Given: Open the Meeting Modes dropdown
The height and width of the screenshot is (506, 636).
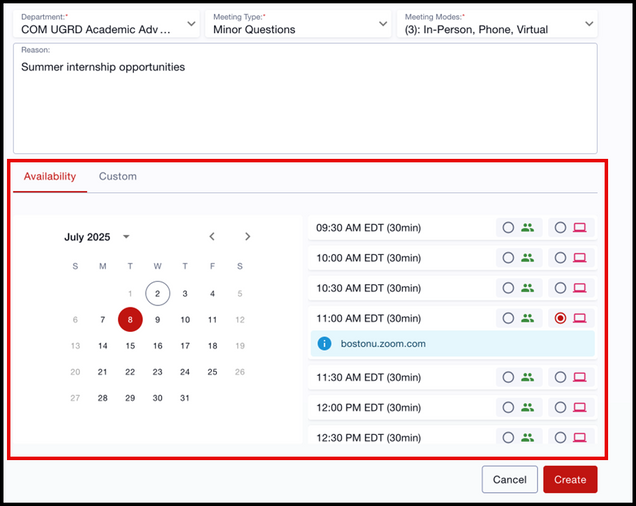Looking at the screenshot, I should pyautogui.click(x=497, y=24).
